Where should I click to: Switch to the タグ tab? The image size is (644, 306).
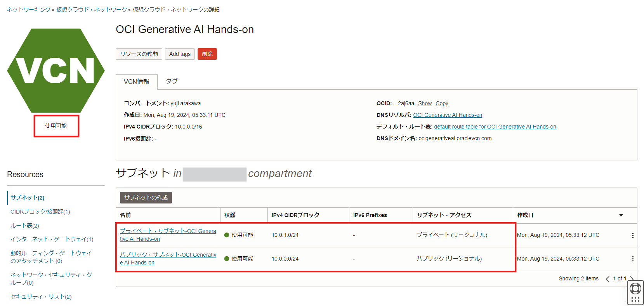(x=172, y=81)
